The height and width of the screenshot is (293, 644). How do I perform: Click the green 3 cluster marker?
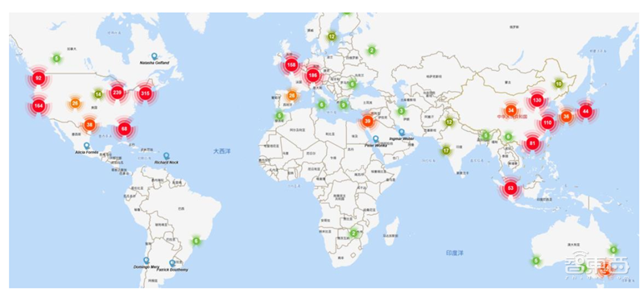[x=401, y=111]
